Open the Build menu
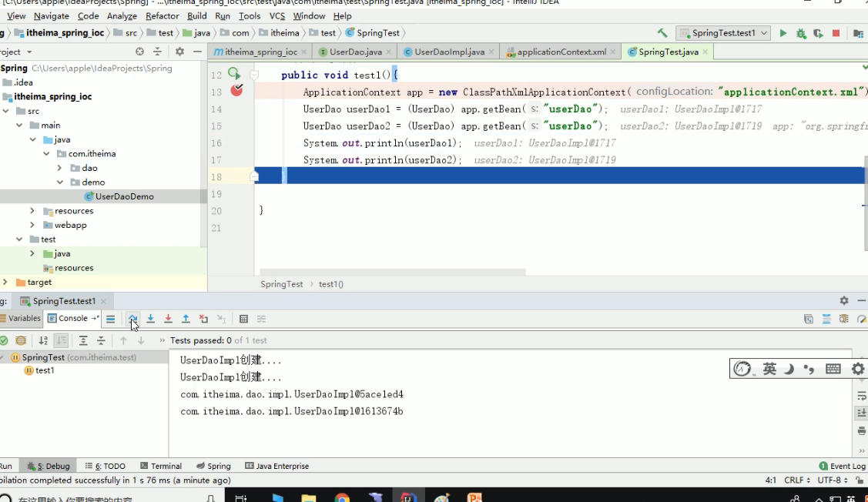This screenshot has width=868, height=502. pyautogui.click(x=196, y=16)
